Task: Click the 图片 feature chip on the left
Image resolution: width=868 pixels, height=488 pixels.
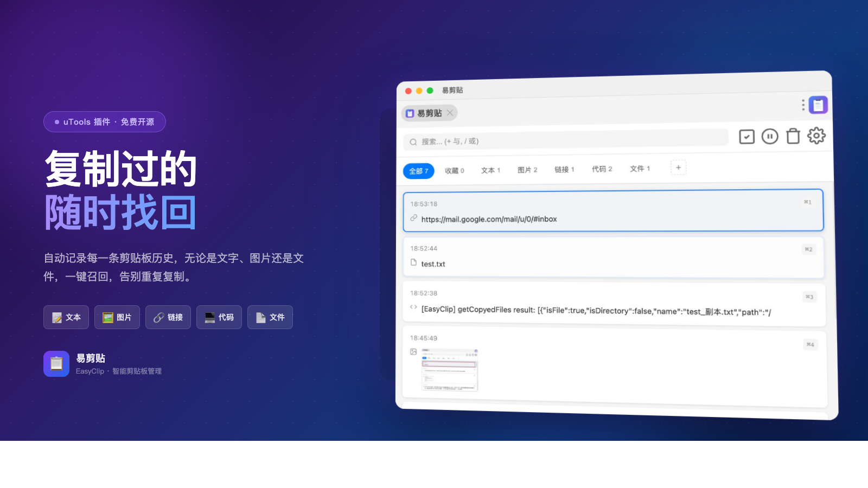Action: click(x=117, y=317)
